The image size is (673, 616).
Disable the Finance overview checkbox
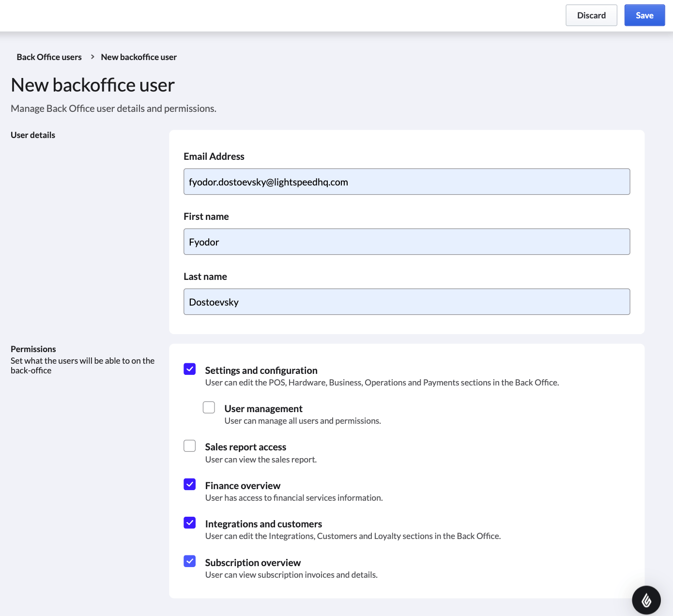pos(190,484)
